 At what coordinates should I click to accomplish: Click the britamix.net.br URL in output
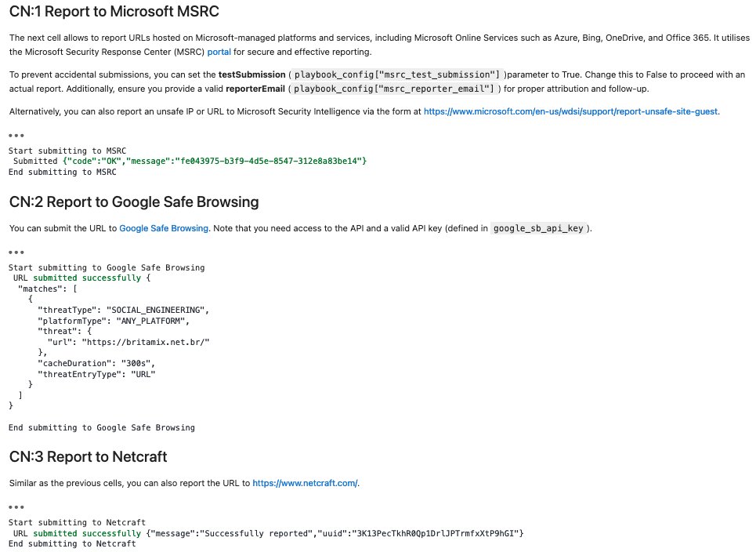click(146, 342)
